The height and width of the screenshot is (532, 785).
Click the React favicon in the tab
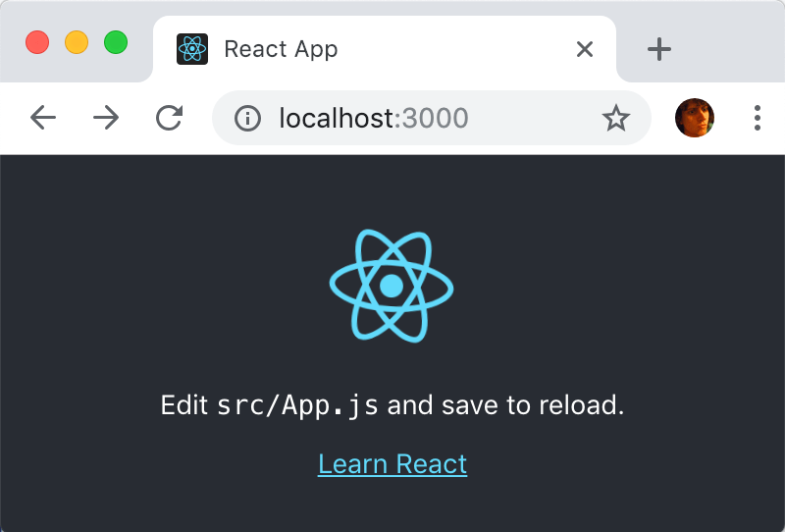tap(192, 49)
